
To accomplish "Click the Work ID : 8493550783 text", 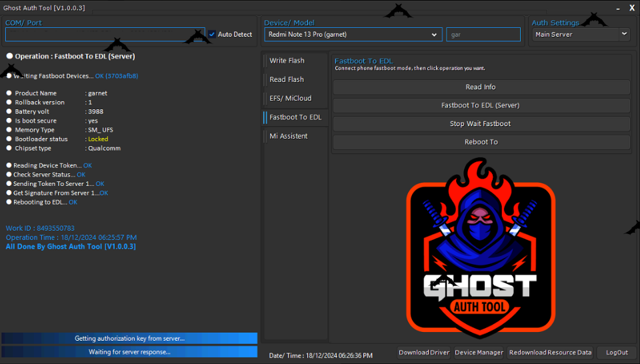I will coord(40,228).
